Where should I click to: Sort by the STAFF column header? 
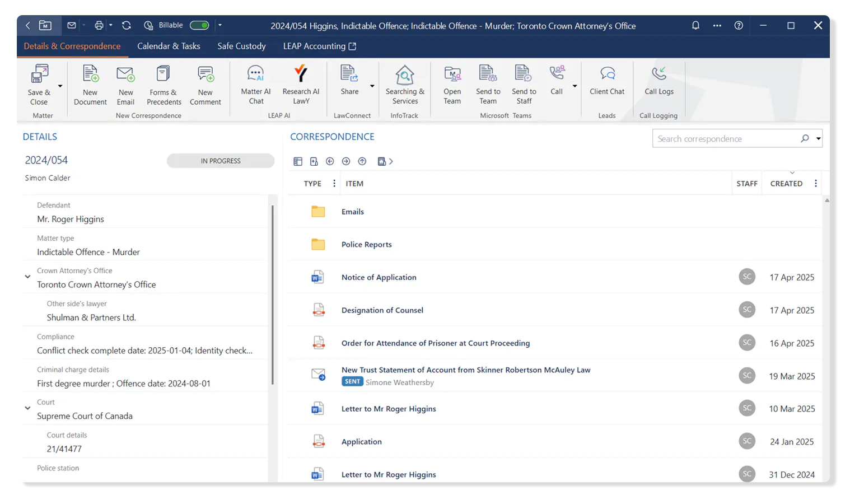coord(747,183)
